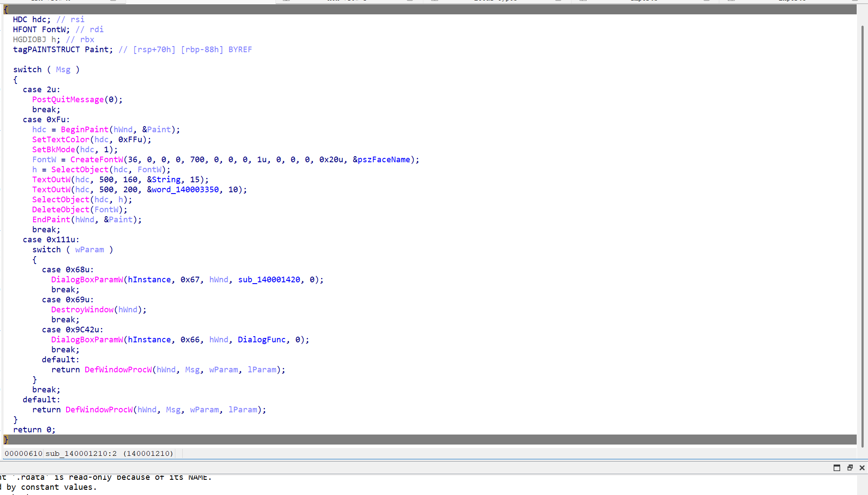Image resolution: width=868 pixels, height=495 pixels.
Task: Click the tagPAINTSTRUCT type name in declarations
Action: point(46,50)
